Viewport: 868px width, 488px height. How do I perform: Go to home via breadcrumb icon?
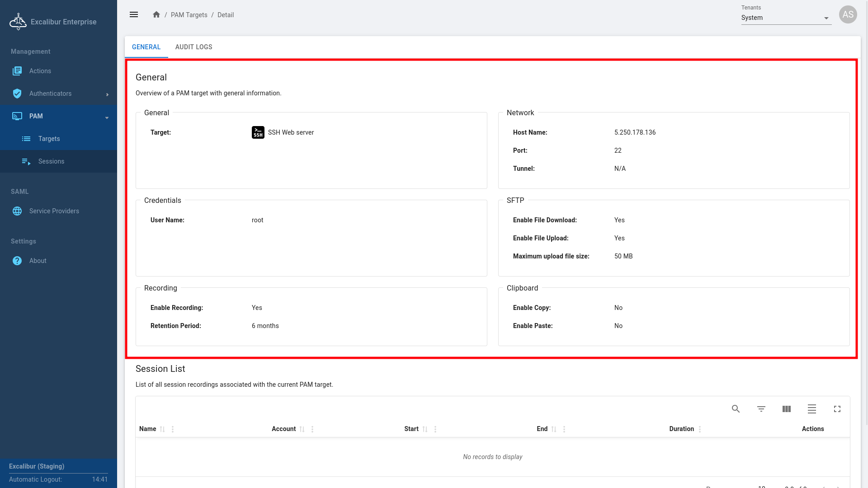tap(156, 14)
